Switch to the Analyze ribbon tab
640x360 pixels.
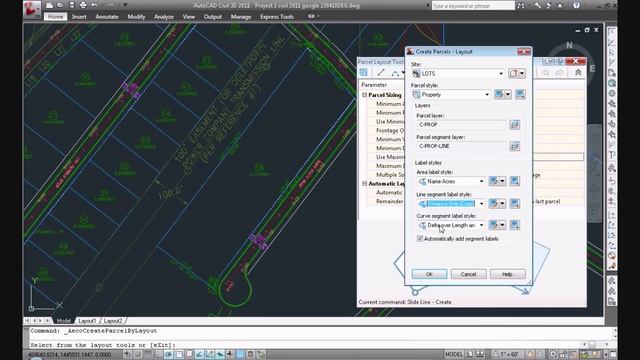click(x=164, y=17)
